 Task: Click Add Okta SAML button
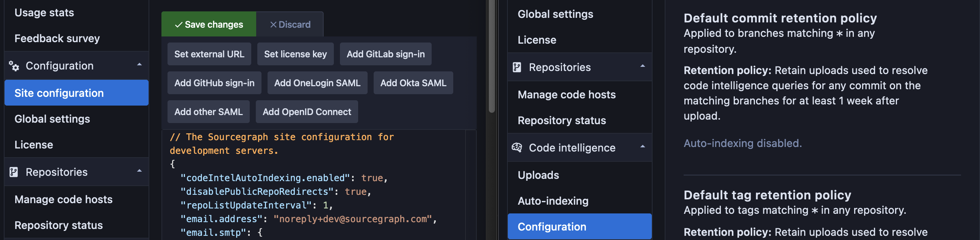(413, 83)
